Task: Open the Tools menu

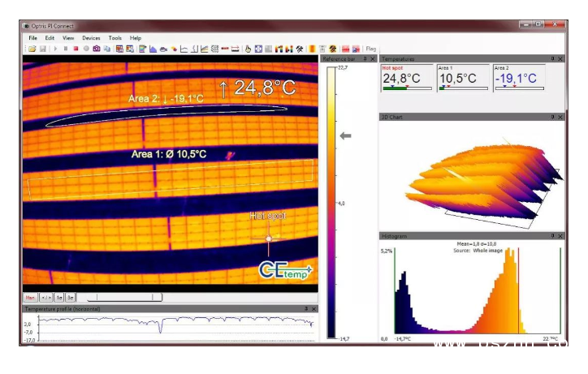Action: click(x=115, y=38)
